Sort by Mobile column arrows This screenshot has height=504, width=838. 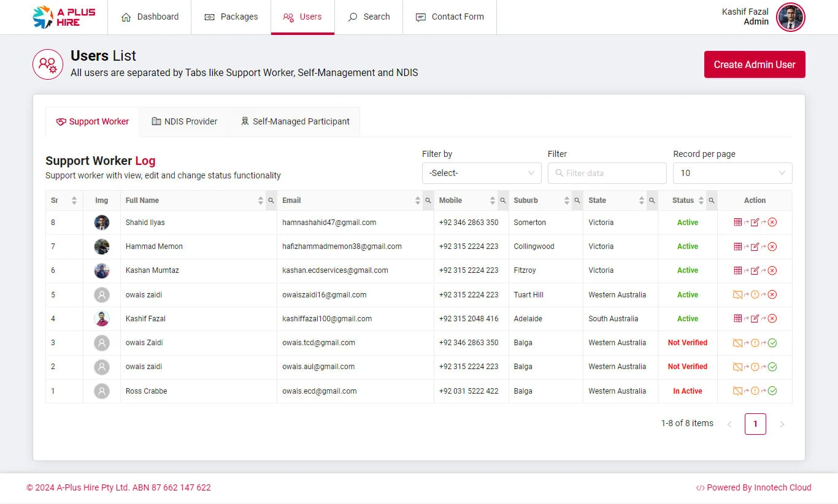492,200
